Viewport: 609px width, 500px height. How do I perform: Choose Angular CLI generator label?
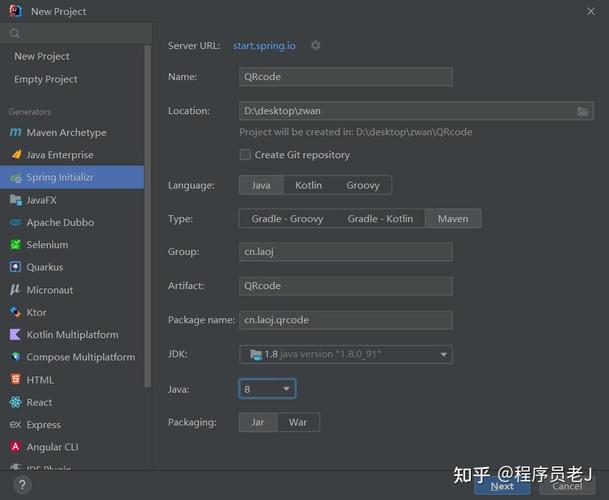pyautogui.click(x=52, y=447)
